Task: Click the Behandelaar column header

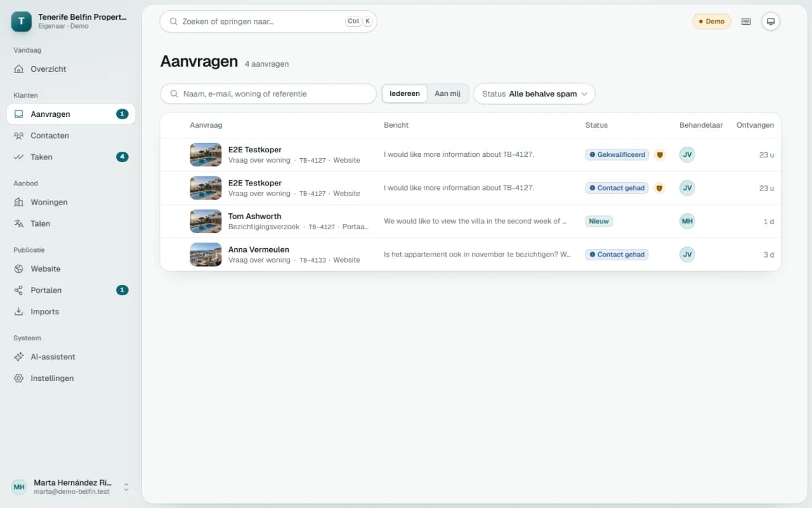Action: coord(701,125)
